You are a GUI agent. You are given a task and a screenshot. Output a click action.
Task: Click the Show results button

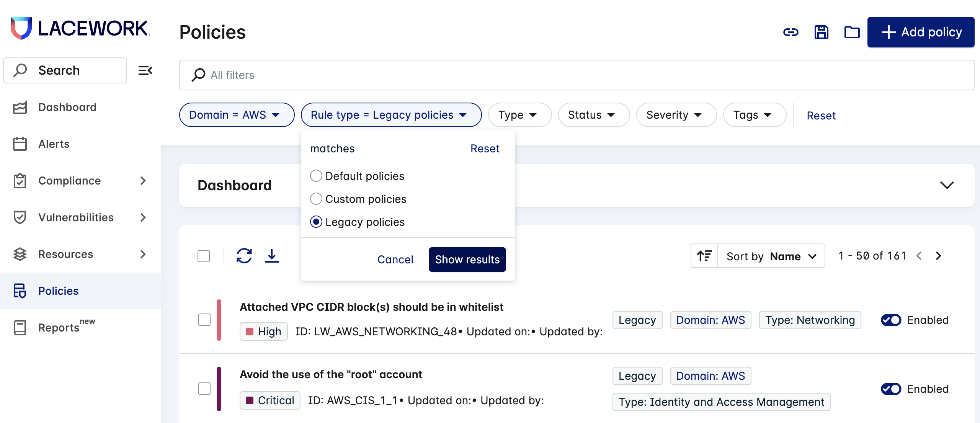467,259
